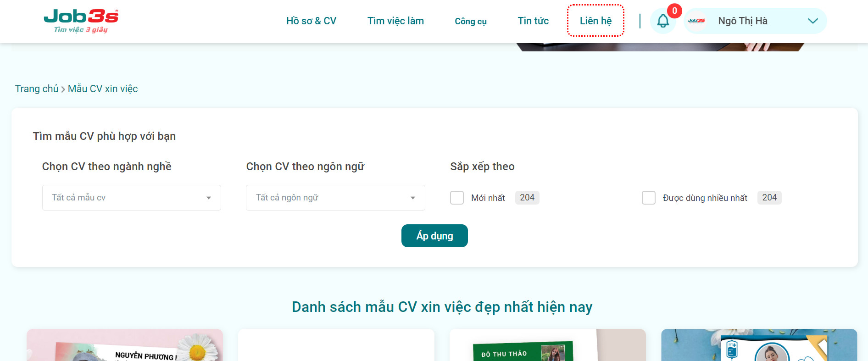The height and width of the screenshot is (361, 868).
Task: Open the Công cụ menu
Action: (471, 22)
